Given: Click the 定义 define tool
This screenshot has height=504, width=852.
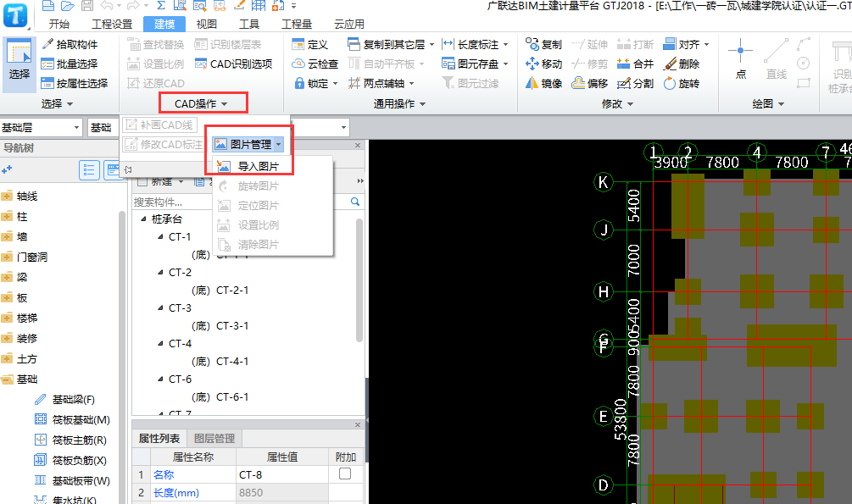Looking at the screenshot, I should [309, 45].
